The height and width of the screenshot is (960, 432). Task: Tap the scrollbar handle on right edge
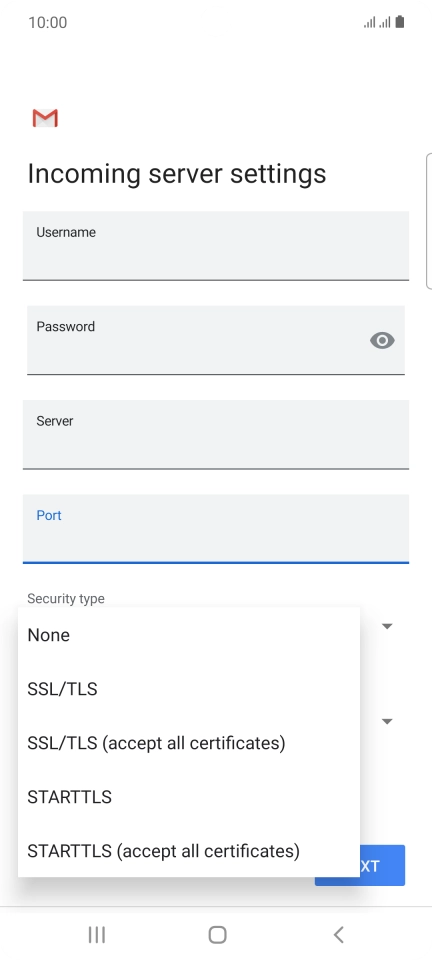click(429, 220)
